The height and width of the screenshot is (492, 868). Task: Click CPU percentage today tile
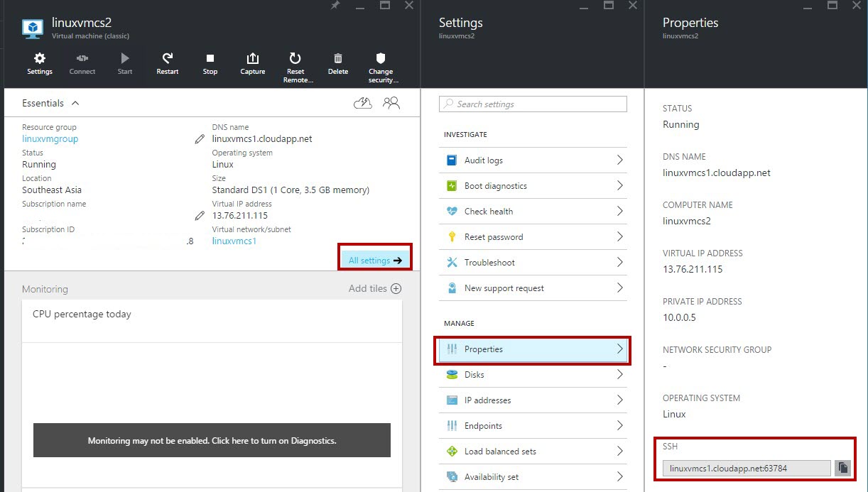(212, 394)
